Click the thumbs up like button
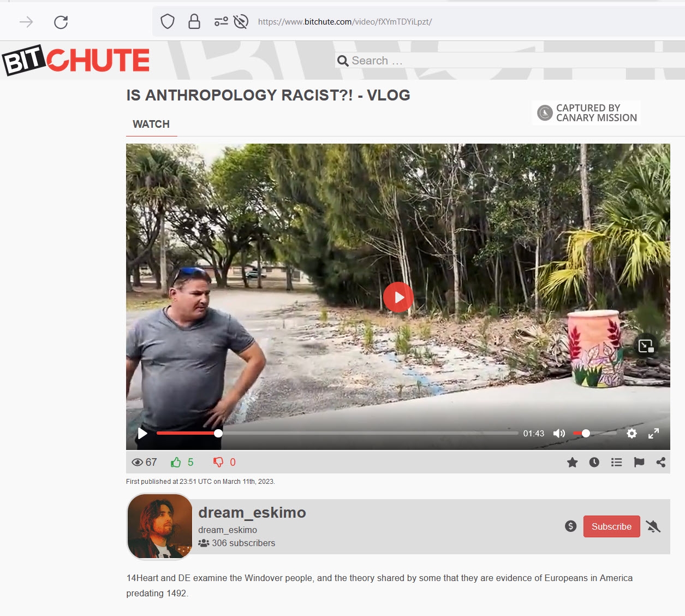 176,463
